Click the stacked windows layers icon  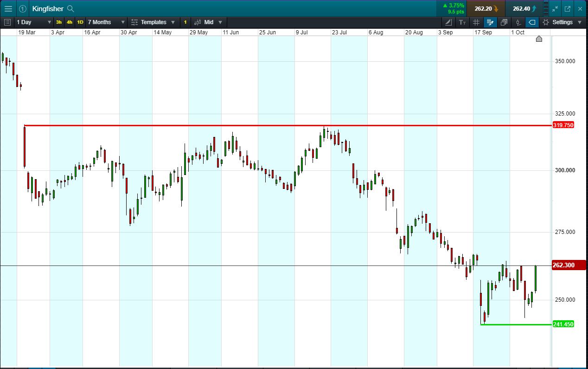tap(504, 22)
